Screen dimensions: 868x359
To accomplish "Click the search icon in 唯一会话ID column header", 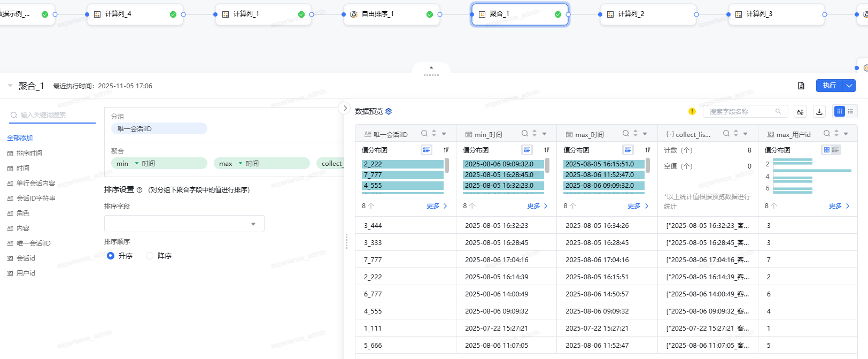I will pyautogui.click(x=424, y=134).
